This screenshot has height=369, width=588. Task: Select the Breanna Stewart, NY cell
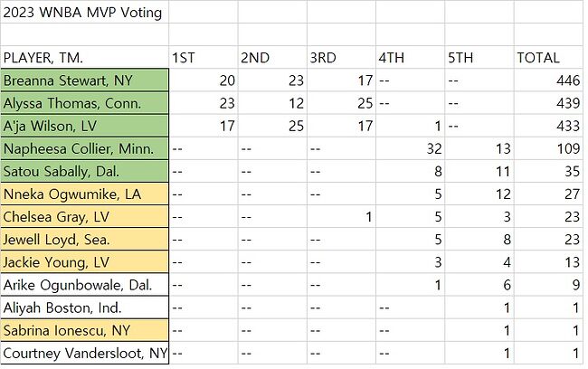coord(84,80)
